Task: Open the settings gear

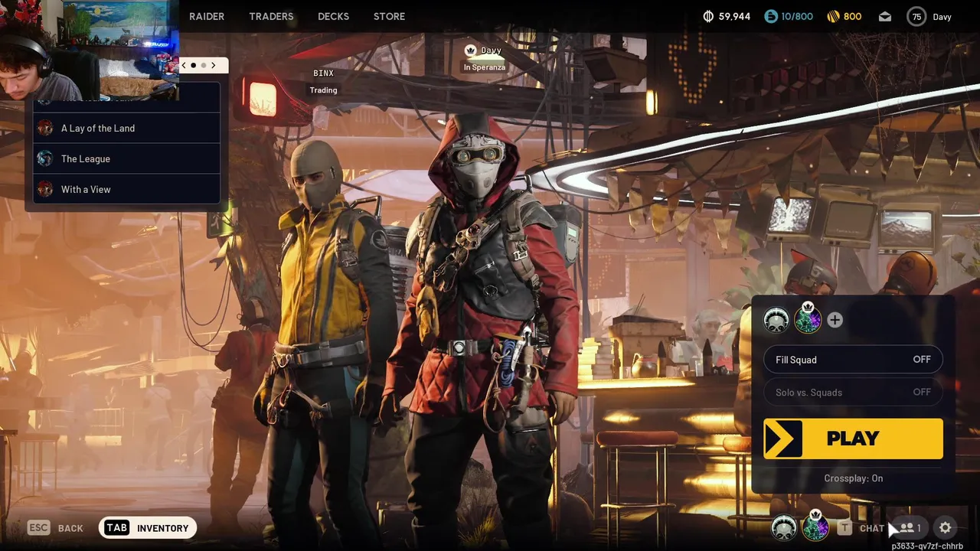Action: coord(946,527)
